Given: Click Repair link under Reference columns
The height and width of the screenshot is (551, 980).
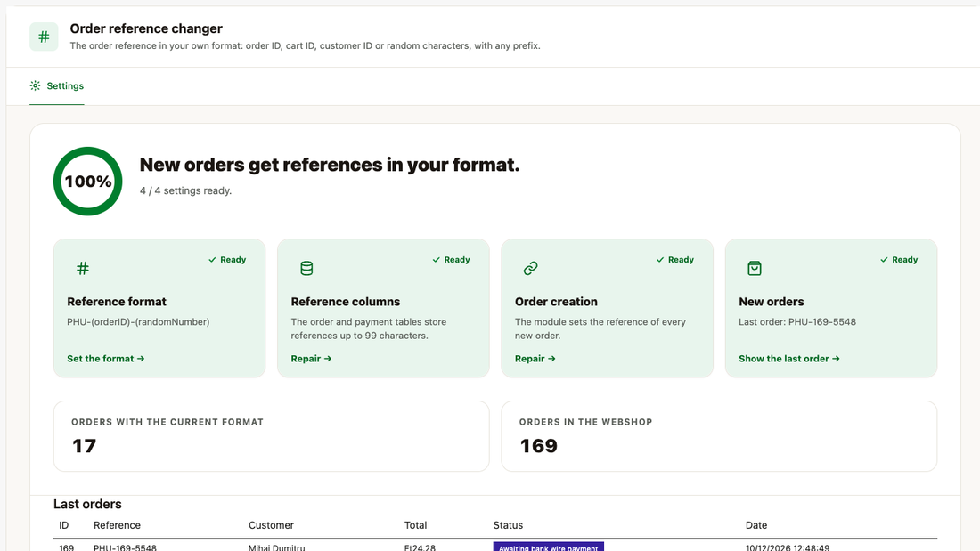Looking at the screenshot, I should coord(311,359).
